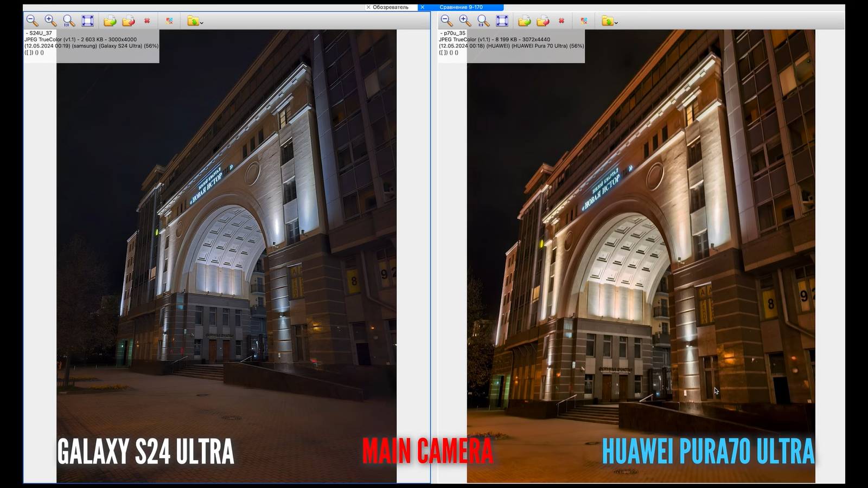
Task: Switch to the Обозреватель tab
Action: click(x=391, y=7)
